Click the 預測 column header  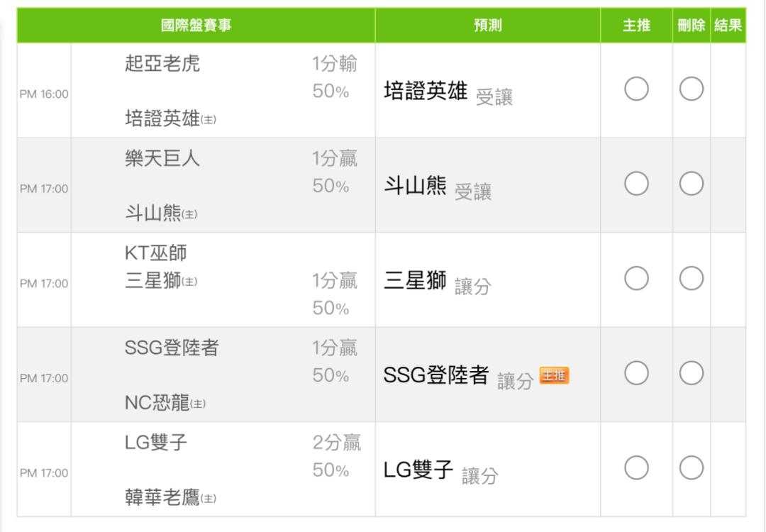click(487, 26)
